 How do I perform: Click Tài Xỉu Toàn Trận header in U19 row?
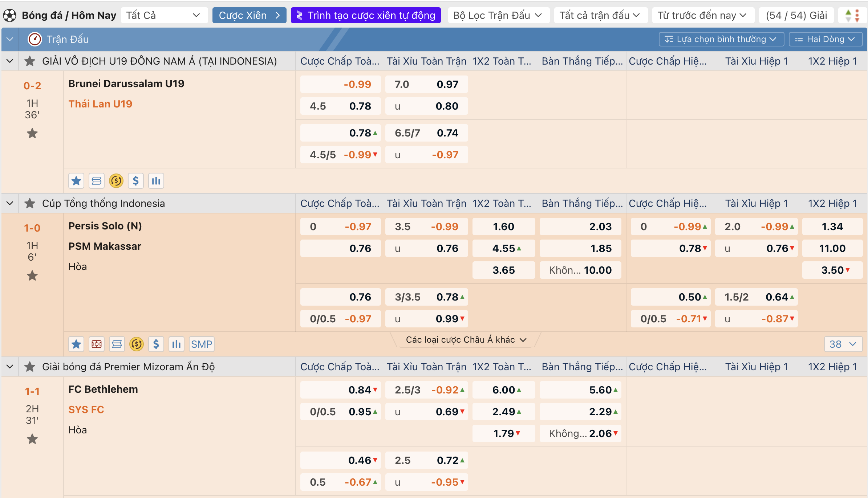tap(426, 61)
